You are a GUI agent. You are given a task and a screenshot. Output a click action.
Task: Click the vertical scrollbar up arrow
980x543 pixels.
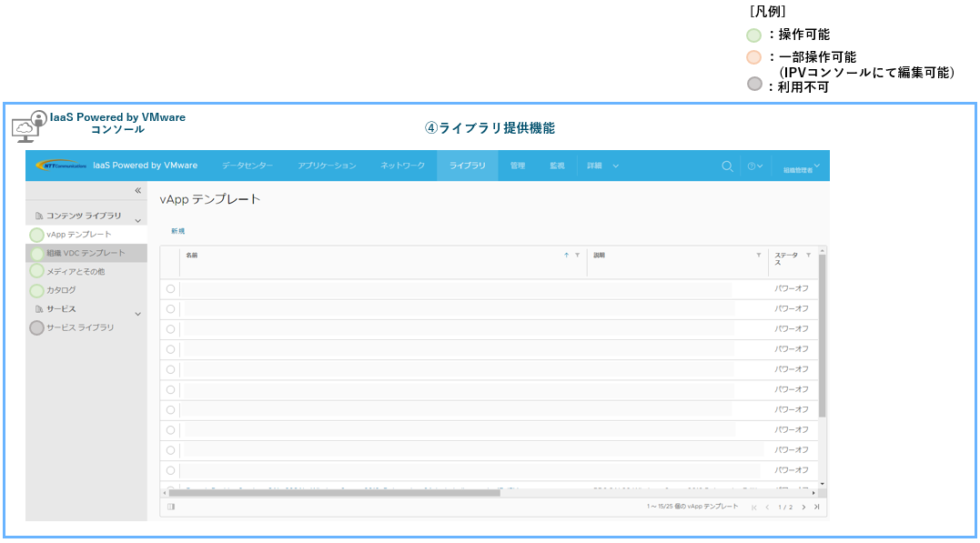(x=823, y=250)
